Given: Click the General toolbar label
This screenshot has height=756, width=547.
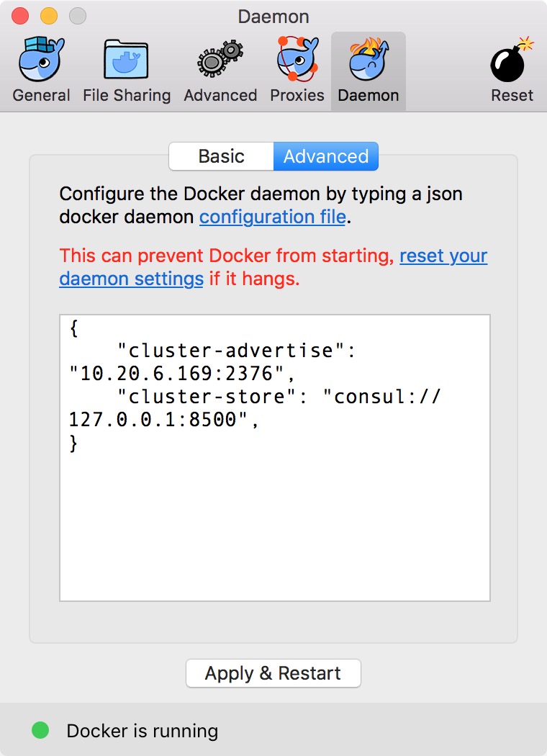Looking at the screenshot, I should click(42, 96).
